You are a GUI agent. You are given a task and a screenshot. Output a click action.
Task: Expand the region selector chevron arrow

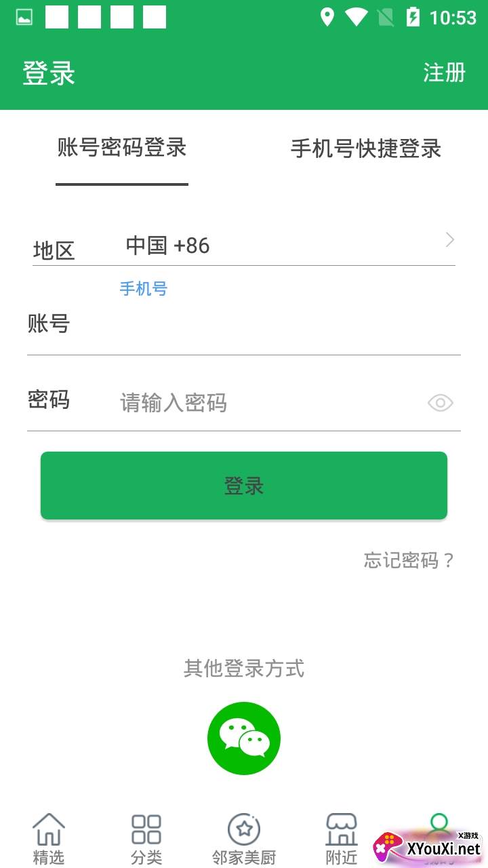[450, 240]
